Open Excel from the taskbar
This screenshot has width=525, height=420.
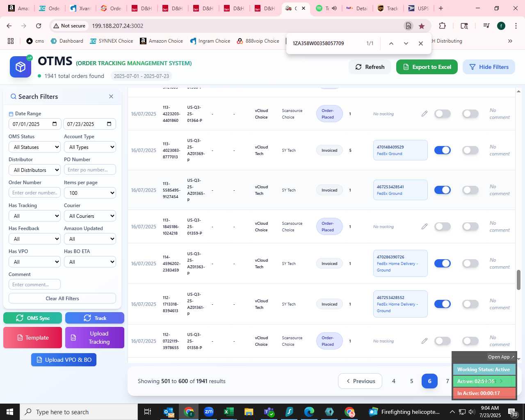point(228,412)
